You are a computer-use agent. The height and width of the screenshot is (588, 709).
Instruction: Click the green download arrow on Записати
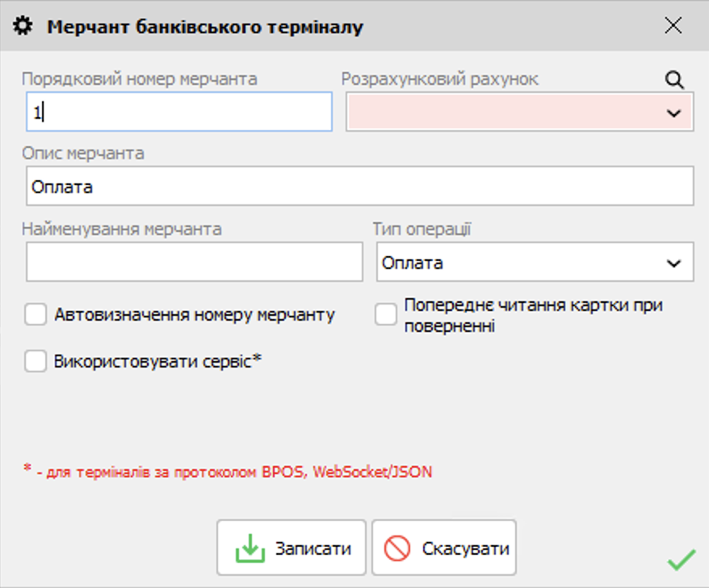(250, 549)
